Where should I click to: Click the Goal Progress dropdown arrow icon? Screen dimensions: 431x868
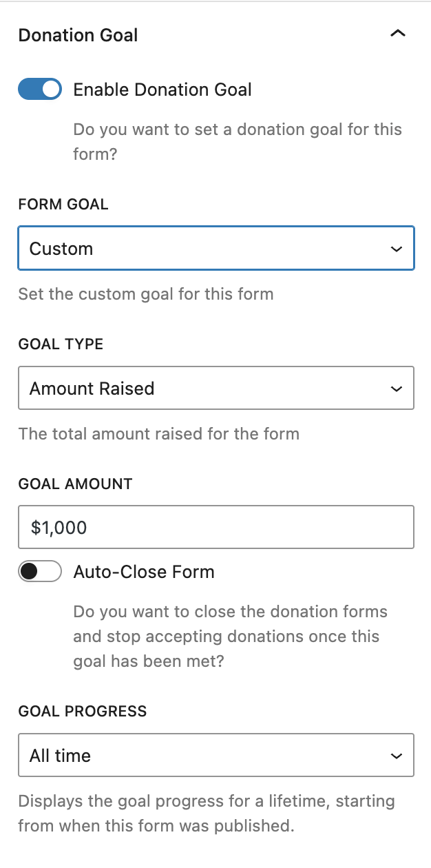point(397,756)
